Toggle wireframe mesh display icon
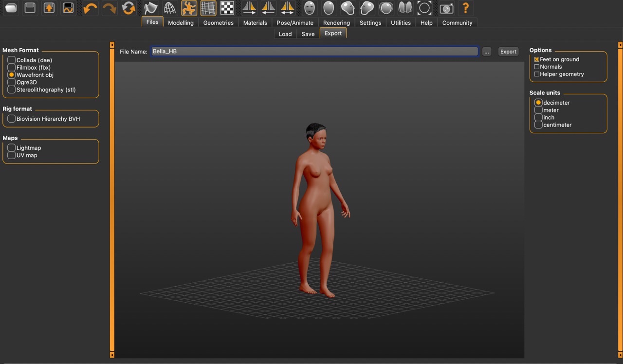The width and height of the screenshot is (623, 364). [169, 8]
